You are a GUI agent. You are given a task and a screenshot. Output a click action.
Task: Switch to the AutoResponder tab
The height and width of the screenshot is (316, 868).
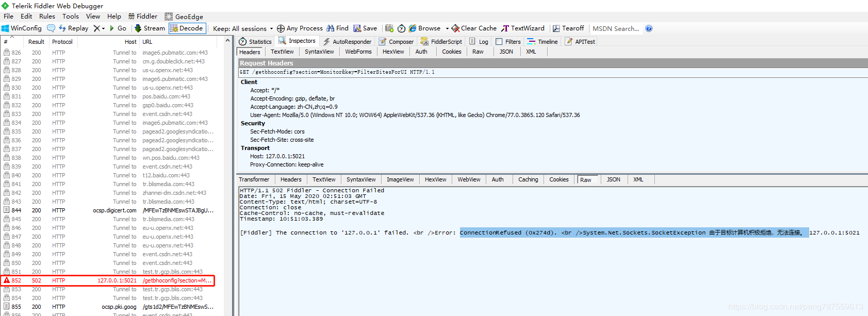pyautogui.click(x=347, y=42)
